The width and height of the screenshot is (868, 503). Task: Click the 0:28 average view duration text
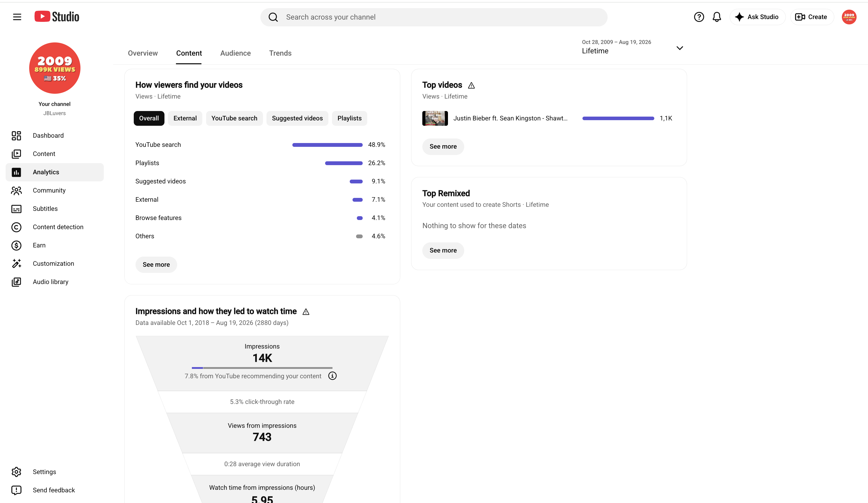tap(262, 464)
